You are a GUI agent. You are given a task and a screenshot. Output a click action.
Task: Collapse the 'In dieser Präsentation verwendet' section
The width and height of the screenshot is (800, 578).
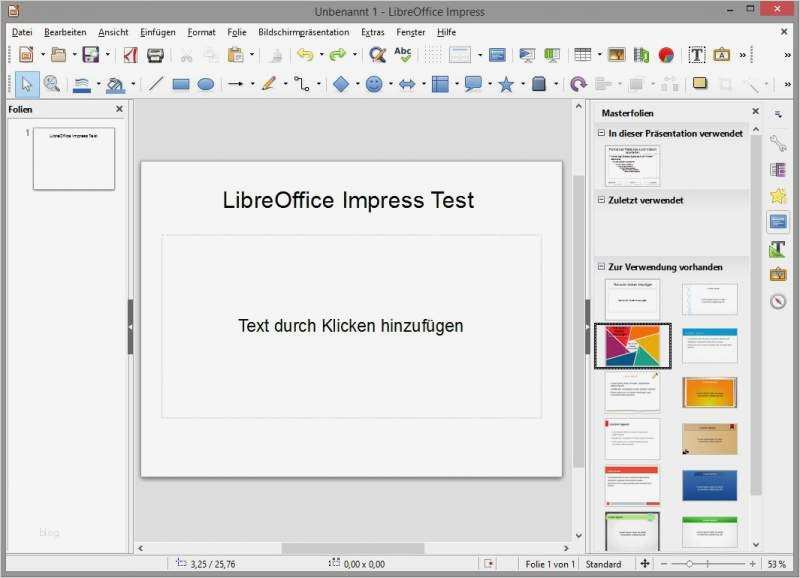coord(602,133)
